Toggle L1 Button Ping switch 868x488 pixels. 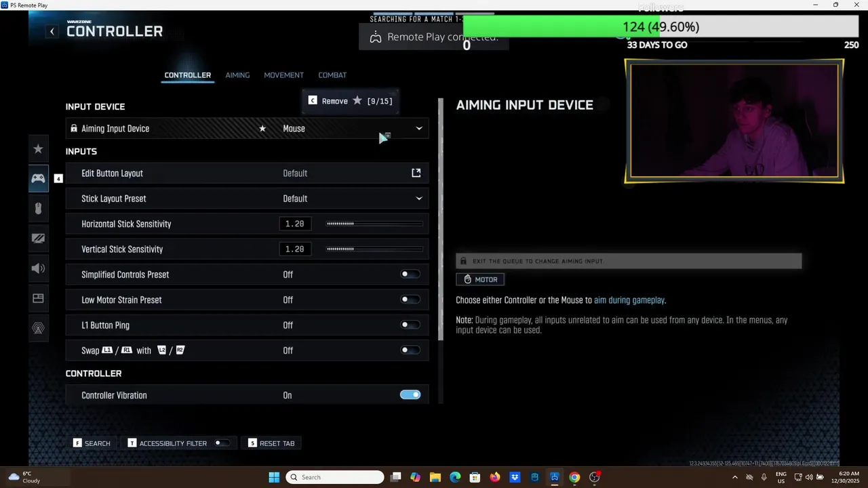(410, 325)
